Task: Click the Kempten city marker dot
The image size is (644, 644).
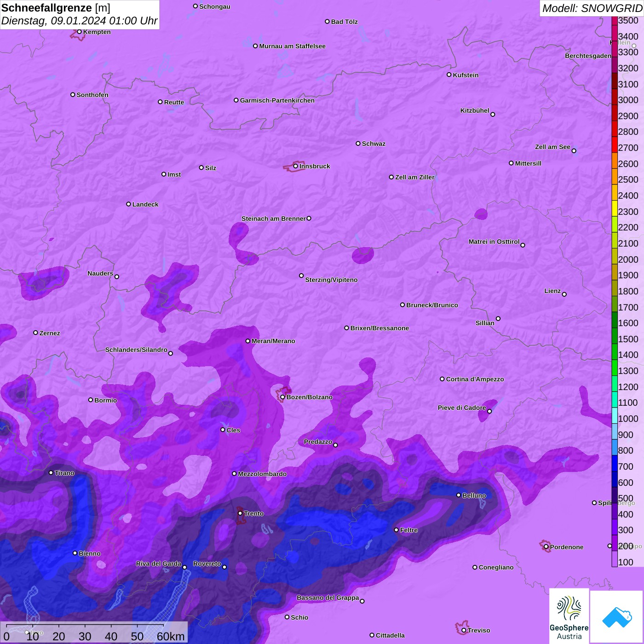Action: pos(79,32)
